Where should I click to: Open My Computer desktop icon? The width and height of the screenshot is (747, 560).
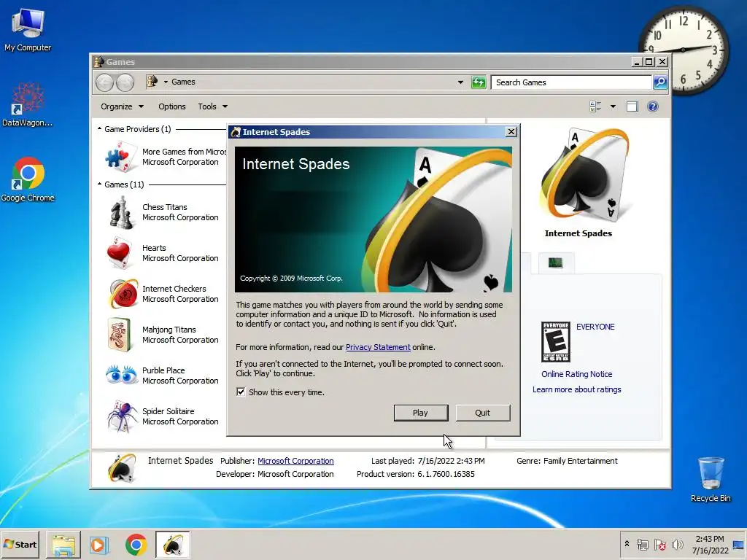click(28, 29)
